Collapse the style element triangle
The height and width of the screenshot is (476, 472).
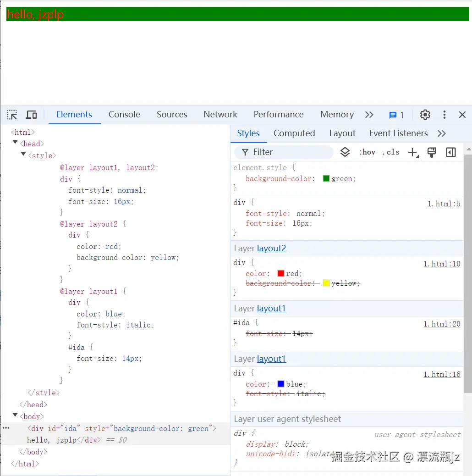[x=23, y=154]
